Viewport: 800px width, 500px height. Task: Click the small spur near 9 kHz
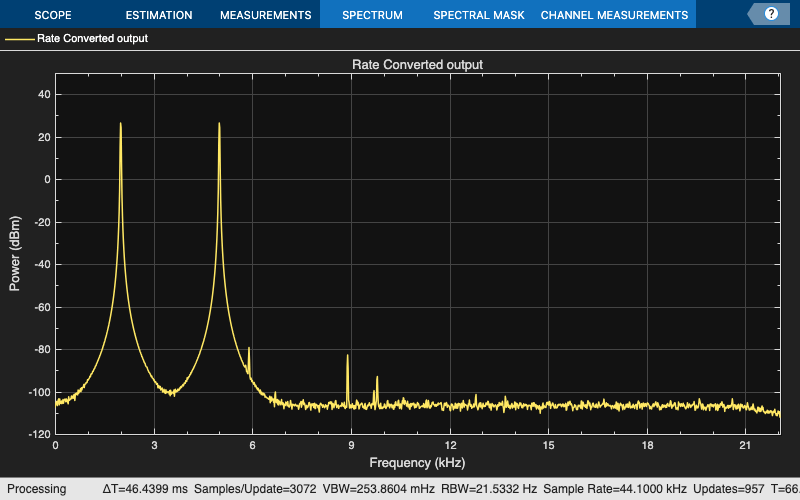tap(347, 356)
